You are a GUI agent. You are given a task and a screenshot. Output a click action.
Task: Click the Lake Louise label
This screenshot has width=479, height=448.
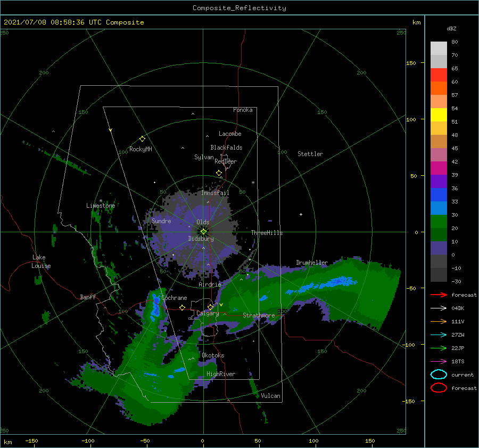point(41,262)
